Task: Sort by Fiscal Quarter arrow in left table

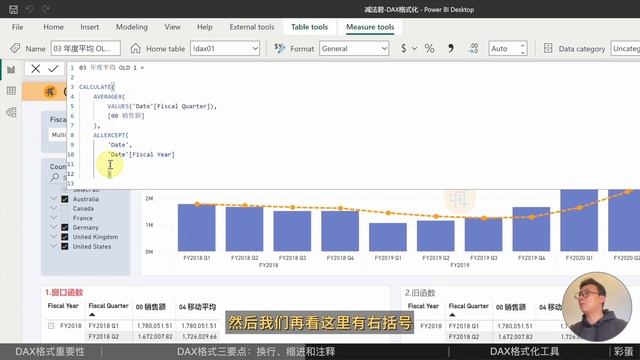Action: [92, 315]
